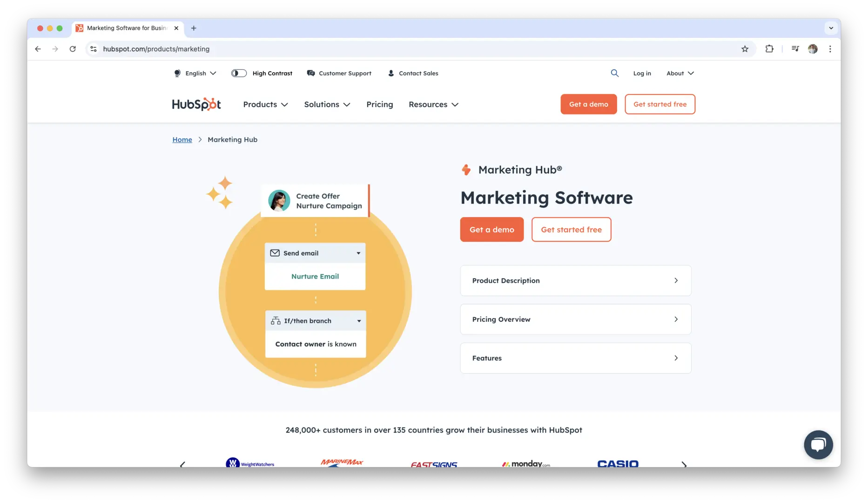Click the browser forward arrow
This screenshot has width=868, height=503.
55,49
